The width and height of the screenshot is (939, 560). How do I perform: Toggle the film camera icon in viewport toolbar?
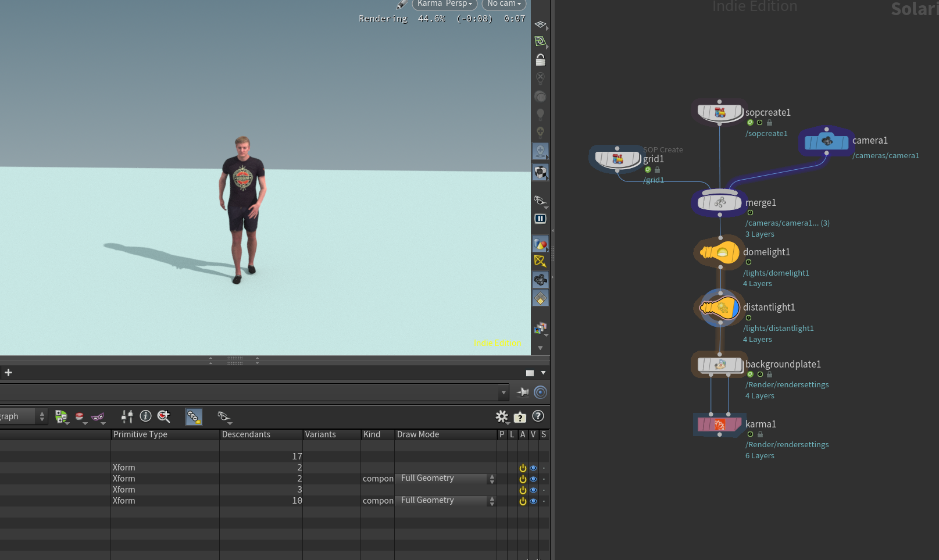(540, 280)
